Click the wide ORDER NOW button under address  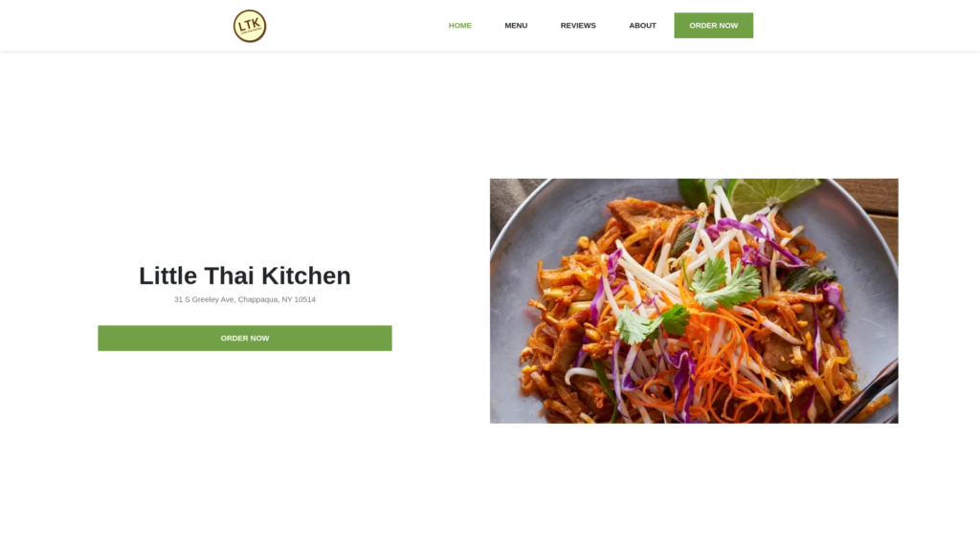coord(245,338)
